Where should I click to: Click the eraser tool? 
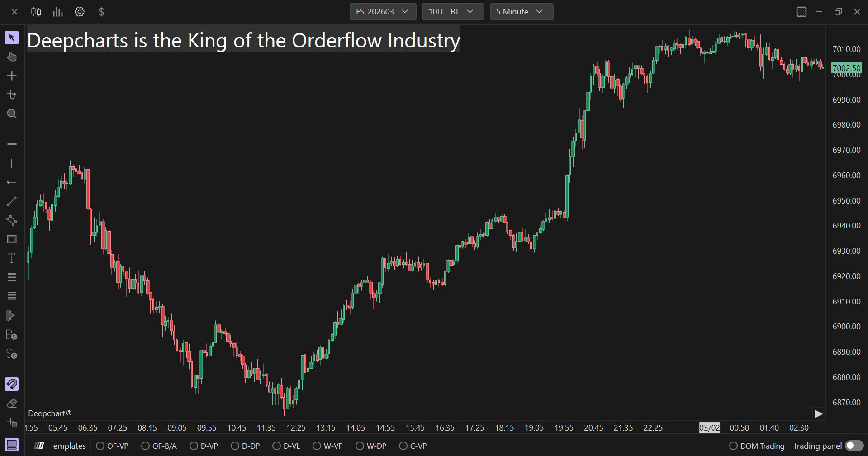coord(12,403)
